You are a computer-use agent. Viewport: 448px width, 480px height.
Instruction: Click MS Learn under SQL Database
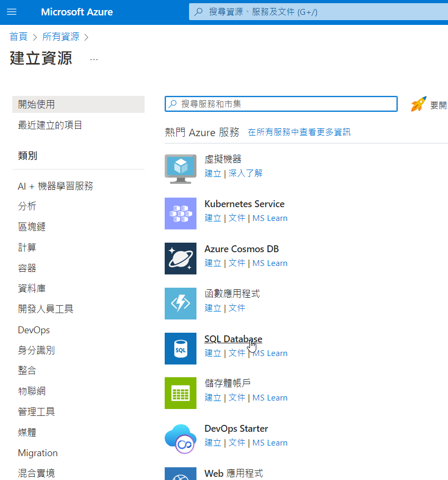[x=270, y=353]
